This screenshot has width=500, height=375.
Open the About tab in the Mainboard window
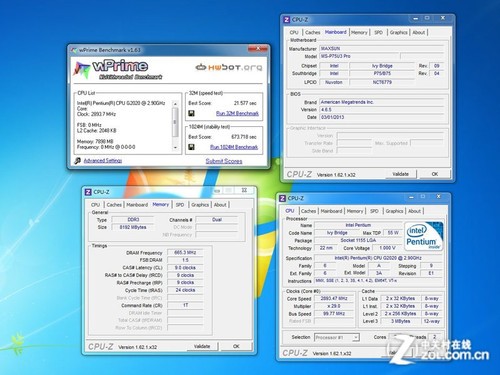coord(419,32)
